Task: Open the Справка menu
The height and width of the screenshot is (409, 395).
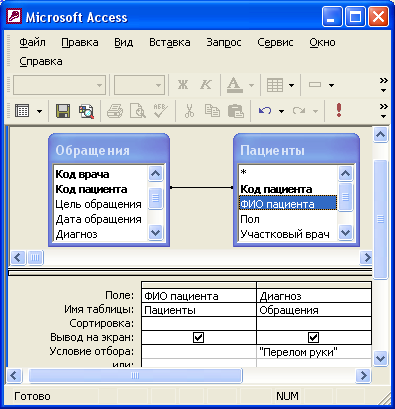Action: 41,61
